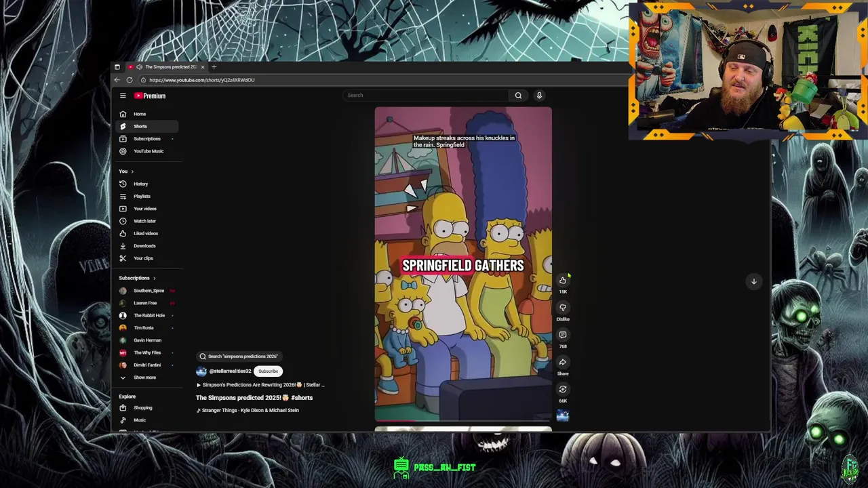Viewport: 868px width, 488px height.
Task: Remix the Short via the 66K icon
Action: click(562, 389)
